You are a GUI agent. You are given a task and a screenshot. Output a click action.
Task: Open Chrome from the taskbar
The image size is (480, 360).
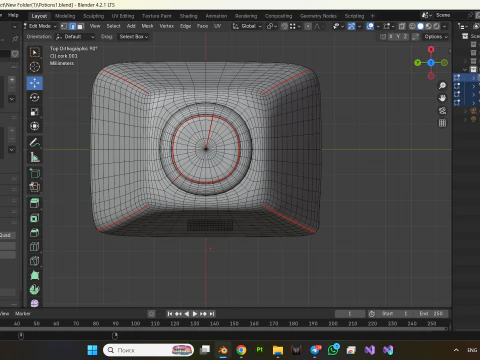(241, 350)
